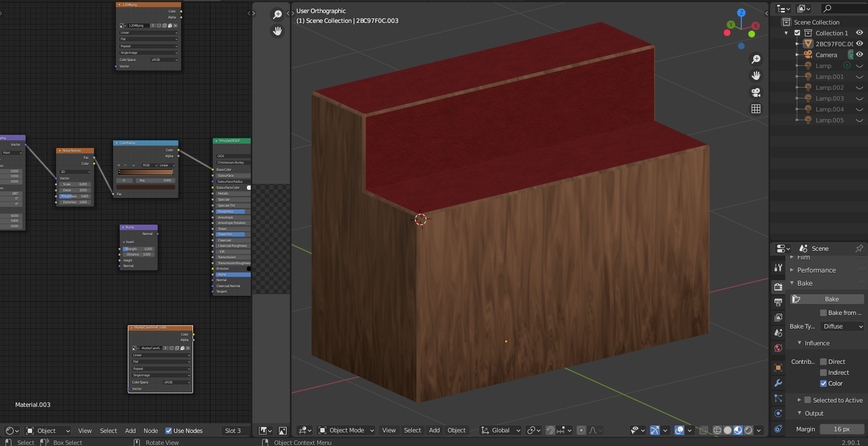
Task: Toggle X-ray display in viewport header
Action: click(x=703, y=430)
